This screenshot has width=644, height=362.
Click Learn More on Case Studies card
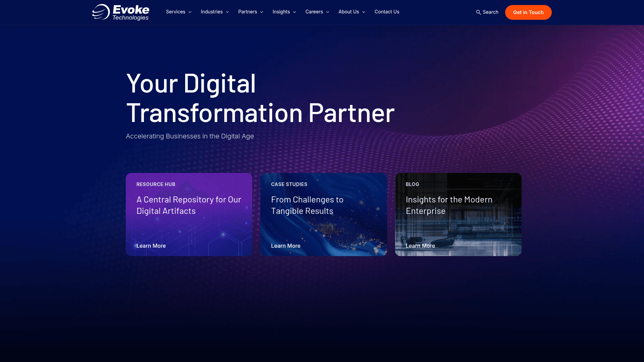(x=285, y=246)
